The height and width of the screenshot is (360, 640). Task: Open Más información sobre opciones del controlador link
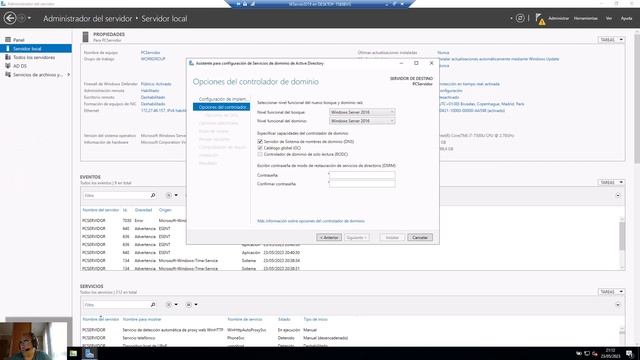click(x=311, y=221)
